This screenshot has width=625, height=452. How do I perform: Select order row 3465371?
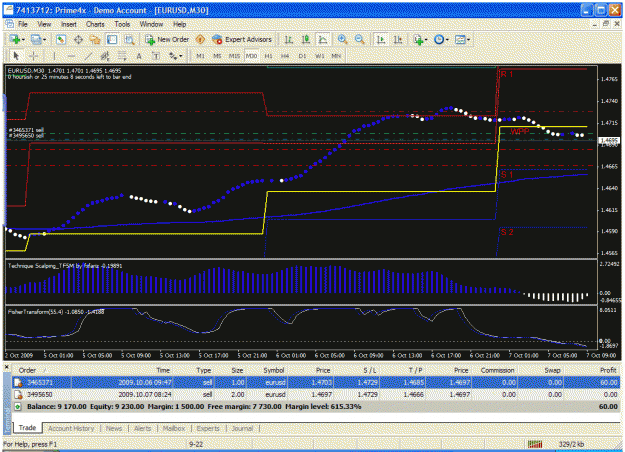click(x=316, y=383)
